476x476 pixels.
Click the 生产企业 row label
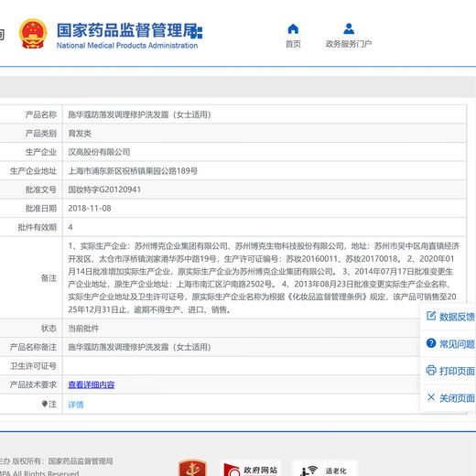click(41, 152)
